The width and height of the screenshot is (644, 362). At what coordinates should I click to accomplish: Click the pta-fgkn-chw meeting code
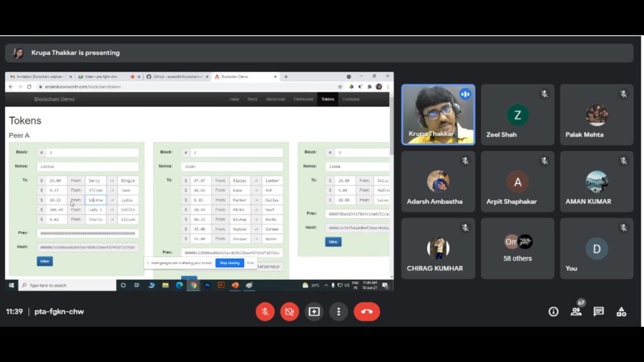59,312
